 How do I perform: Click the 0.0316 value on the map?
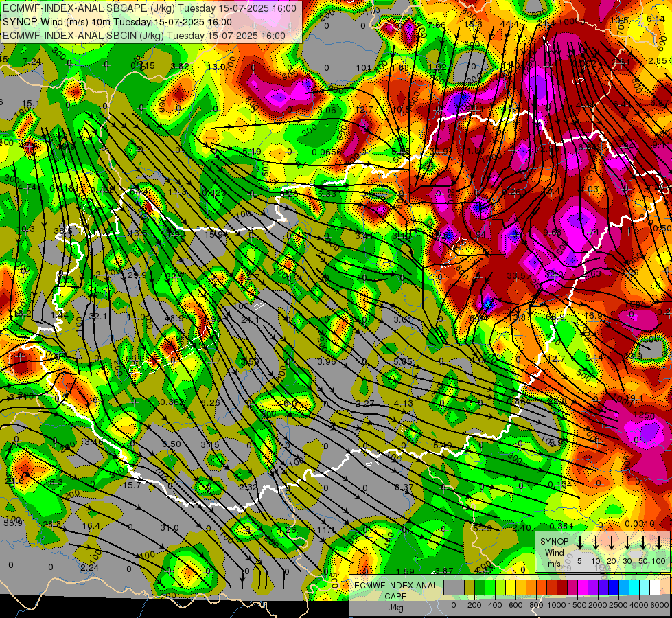click(x=640, y=524)
